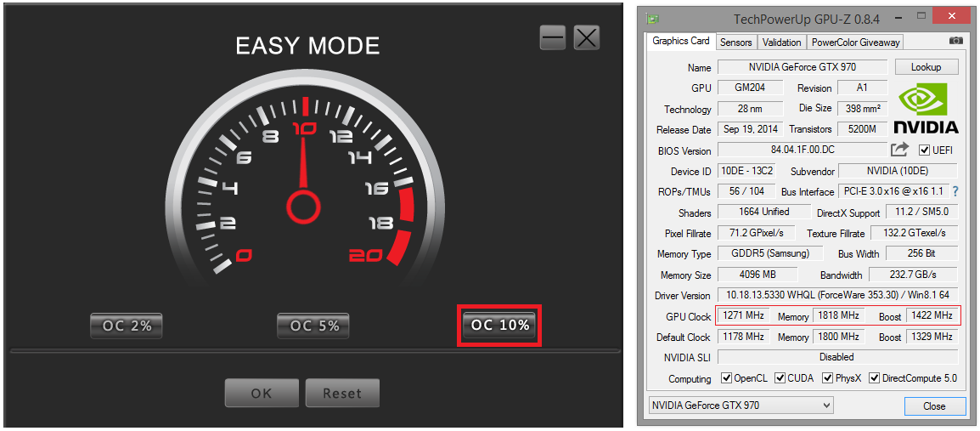This screenshot has height=431, width=980.
Task: Click the Die Size value 398 mm²
Action: coord(863,108)
